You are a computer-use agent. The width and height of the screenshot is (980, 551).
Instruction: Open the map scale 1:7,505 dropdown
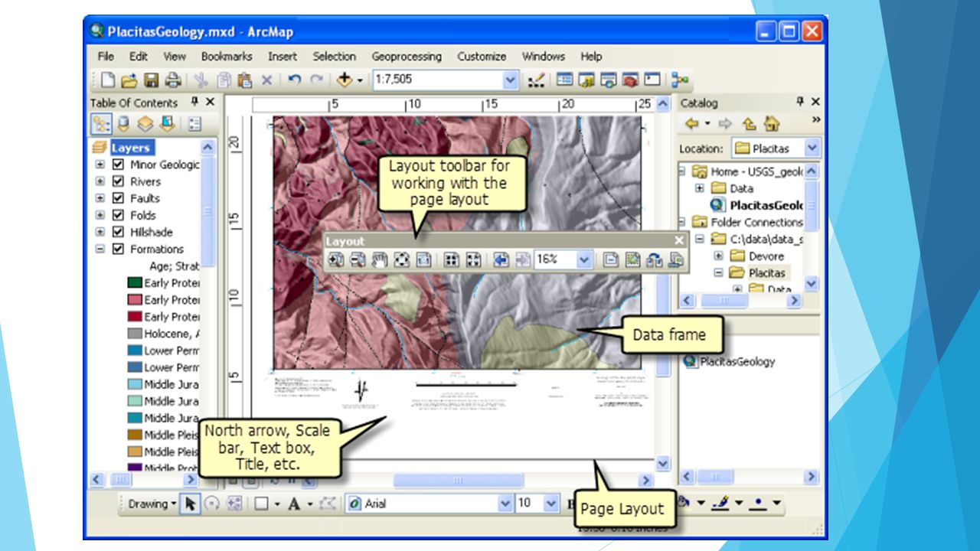511,80
